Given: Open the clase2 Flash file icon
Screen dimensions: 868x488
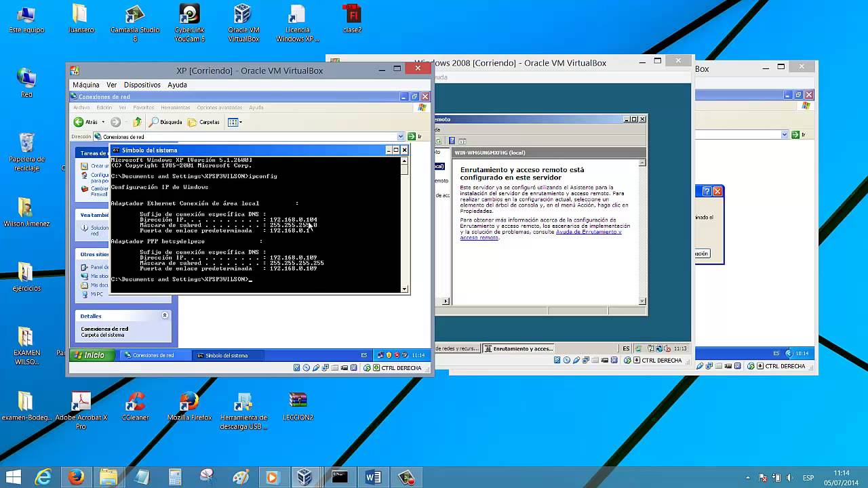Looking at the screenshot, I should point(352,19).
